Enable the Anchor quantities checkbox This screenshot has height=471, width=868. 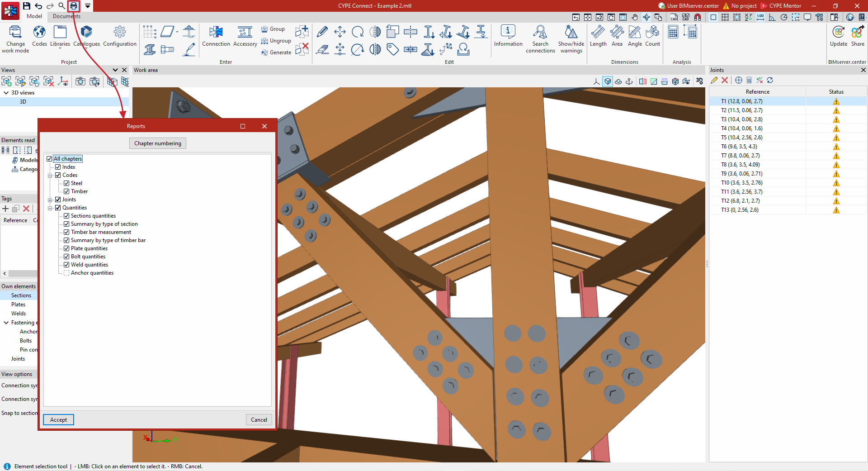[66, 273]
